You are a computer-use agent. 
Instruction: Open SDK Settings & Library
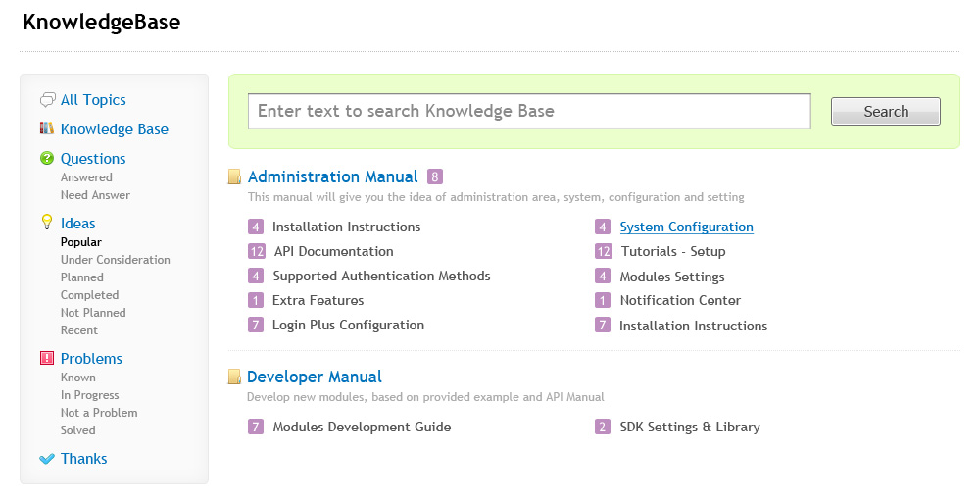pyautogui.click(x=689, y=427)
